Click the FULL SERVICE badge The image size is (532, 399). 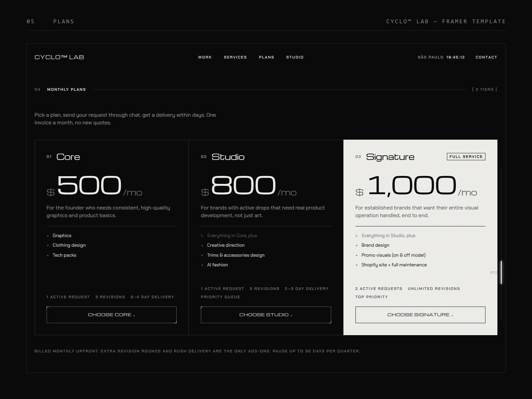pyautogui.click(x=466, y=157)
